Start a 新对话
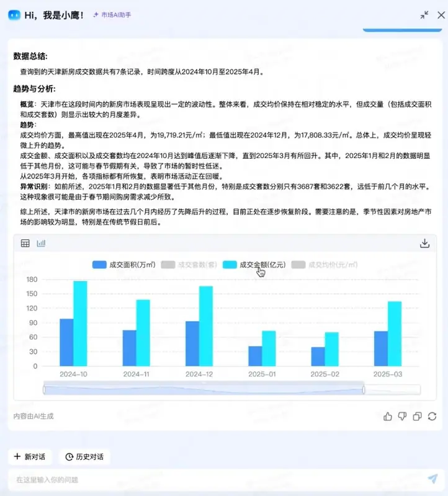 click(30, 457)
